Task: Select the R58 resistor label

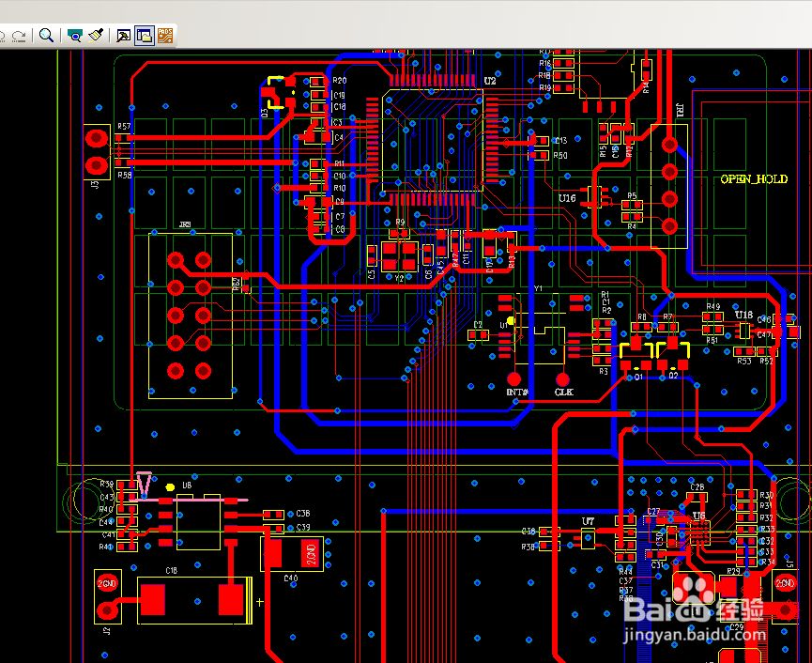Action: [124, 175]
